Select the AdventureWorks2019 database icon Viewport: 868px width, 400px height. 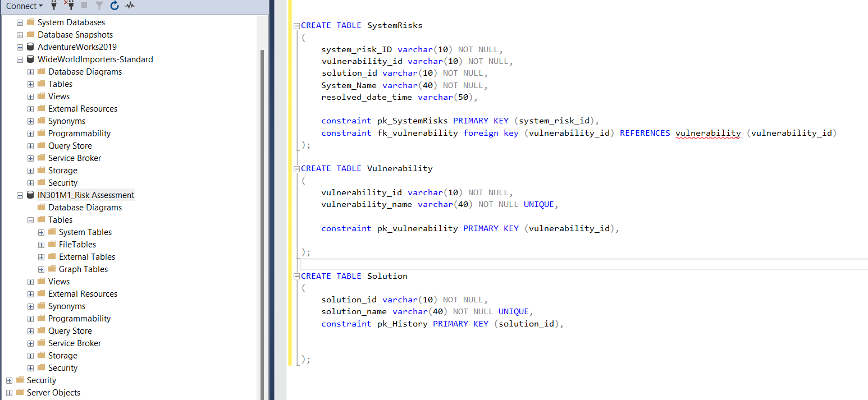30,47
